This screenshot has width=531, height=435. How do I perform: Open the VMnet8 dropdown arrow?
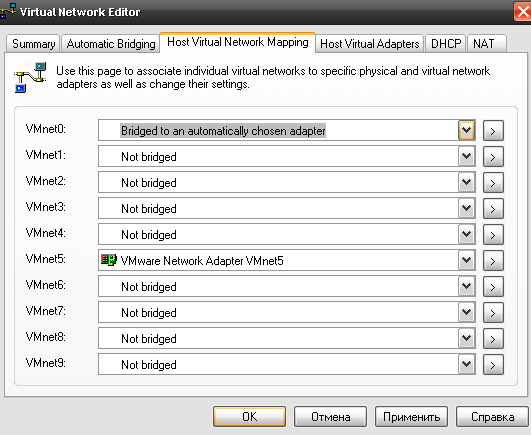pos(466,338)
